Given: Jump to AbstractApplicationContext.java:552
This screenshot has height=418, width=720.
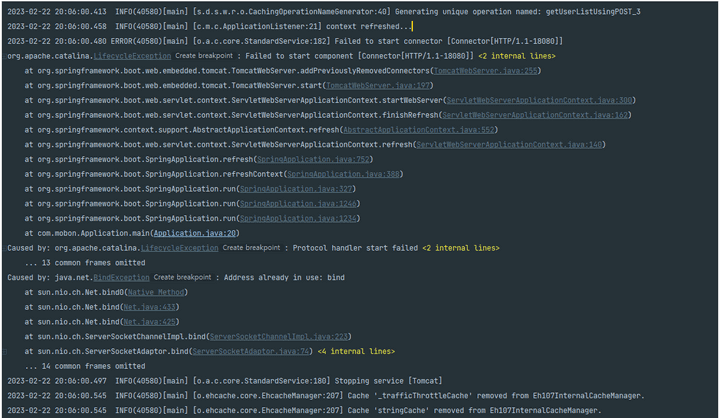Looking at the screenshot, I should (419, 129).
